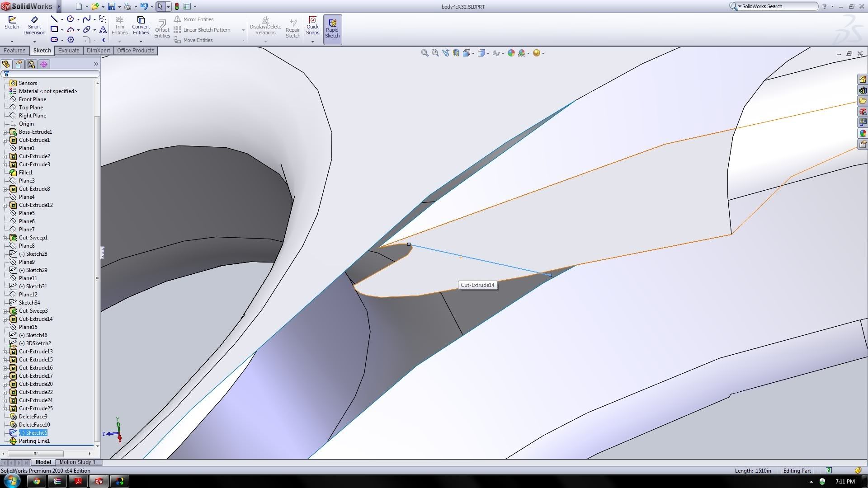Open Chrome from the taskbar
The image size is (868, 488).
37,481
